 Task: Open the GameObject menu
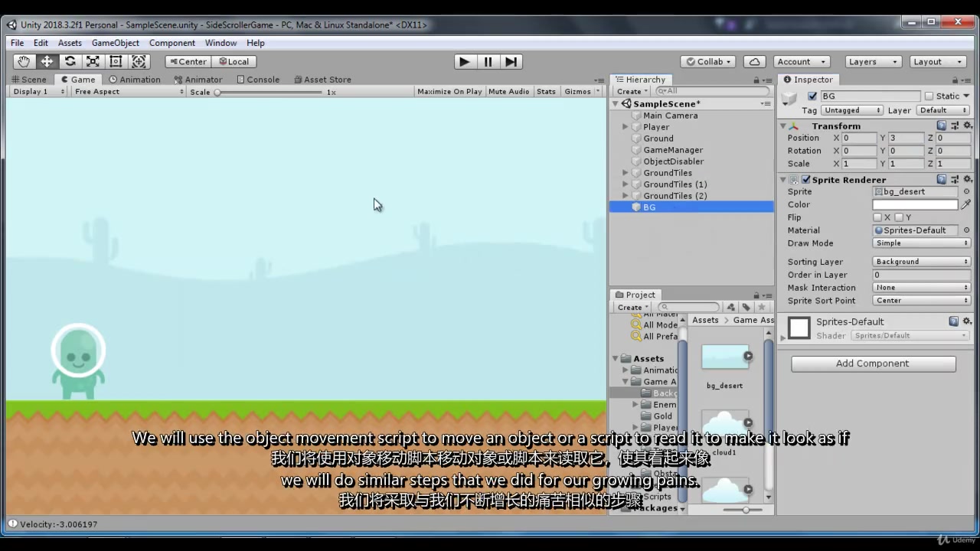115,43
